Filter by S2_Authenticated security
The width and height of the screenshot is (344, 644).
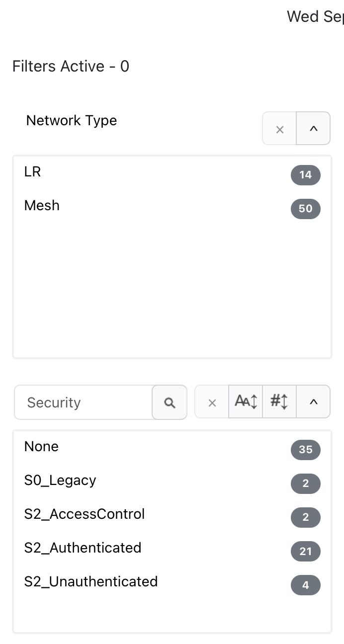tap(172, 549)
